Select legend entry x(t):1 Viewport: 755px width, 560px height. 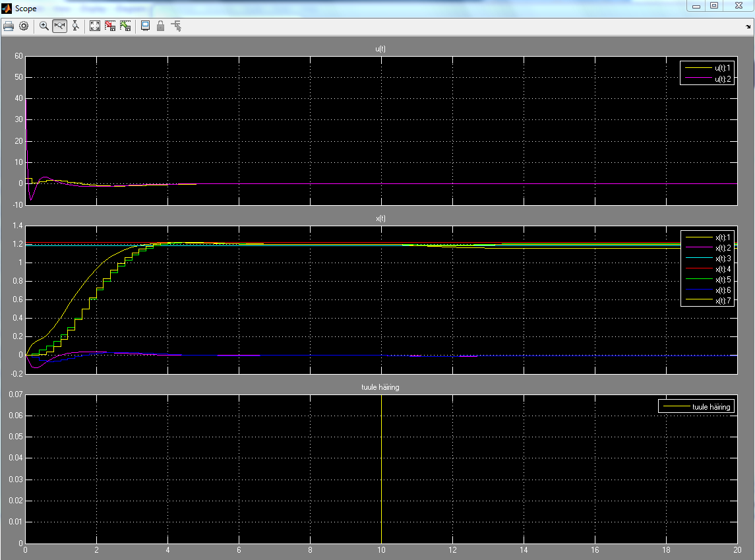coord(708,237)
